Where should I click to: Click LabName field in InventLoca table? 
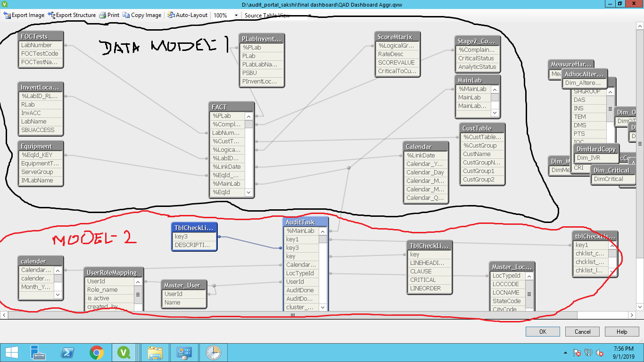click(x=41, y=122)
